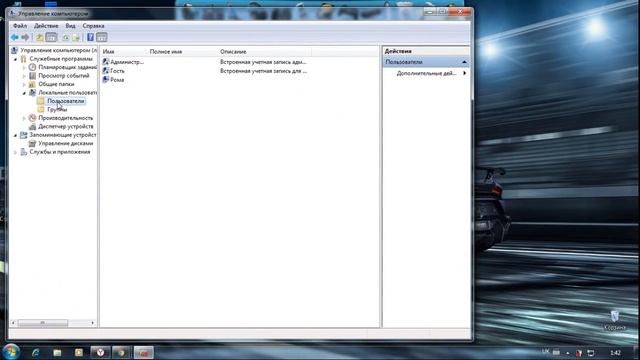Open the Yandex browser taskbar icon
The image size is (640, 360).
[100, 353]
